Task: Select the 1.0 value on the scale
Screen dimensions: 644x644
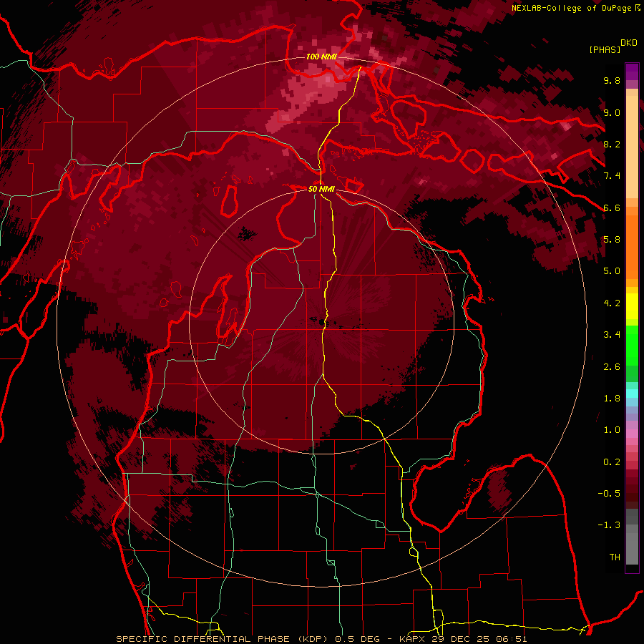Action: [x=612, y=430]
